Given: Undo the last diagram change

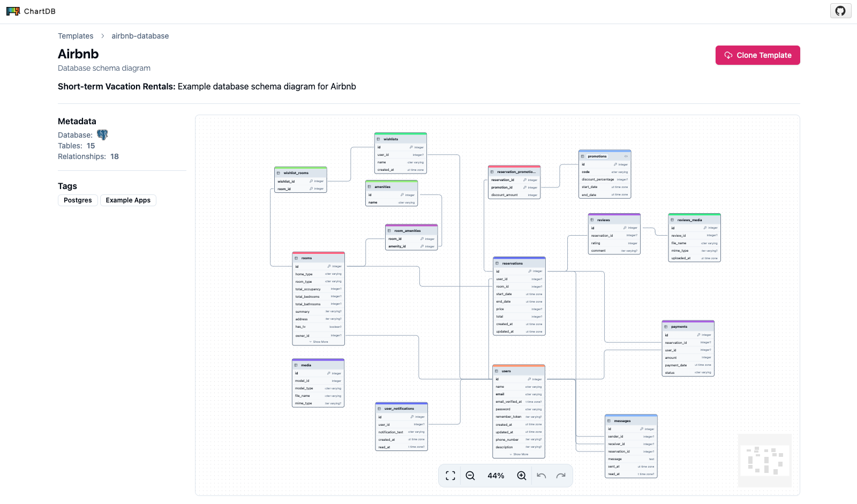Looking at the screenshot, I should (542, 476).
